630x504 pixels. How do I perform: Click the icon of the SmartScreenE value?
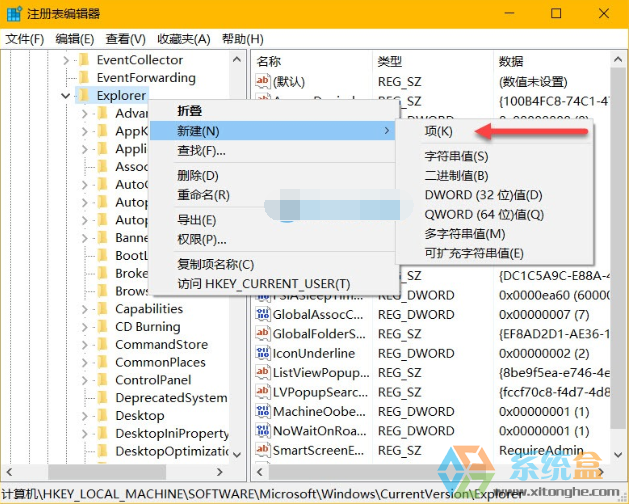(x=263, y=450)
